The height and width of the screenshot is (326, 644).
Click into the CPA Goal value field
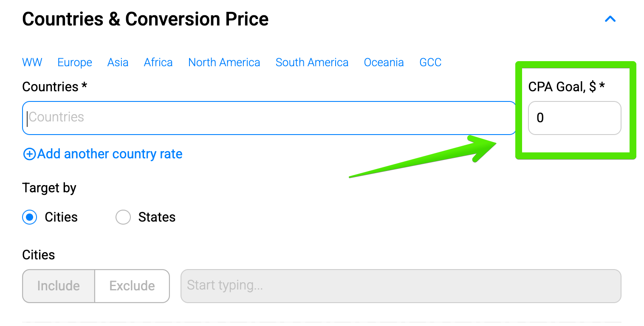point(574,118)
